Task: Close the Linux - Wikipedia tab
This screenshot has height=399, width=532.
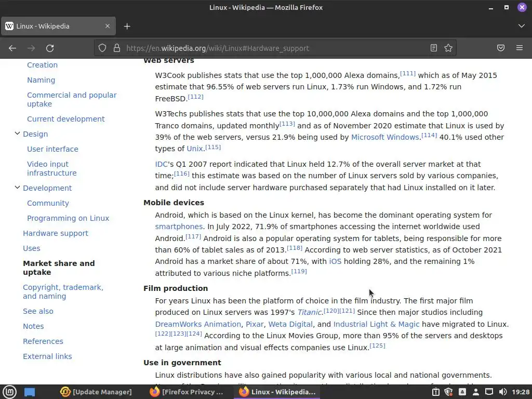Action: pyautogui.click(x=108, y=26)
